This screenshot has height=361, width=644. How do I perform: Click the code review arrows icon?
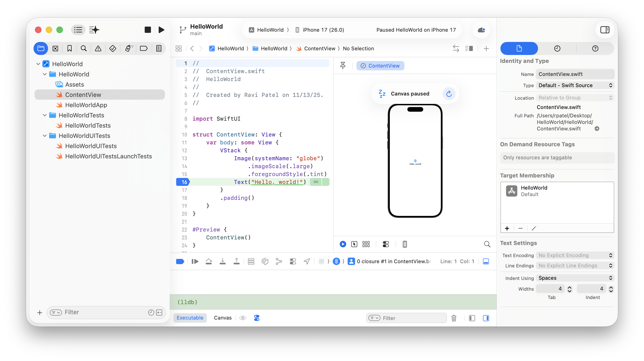point(456,48)
